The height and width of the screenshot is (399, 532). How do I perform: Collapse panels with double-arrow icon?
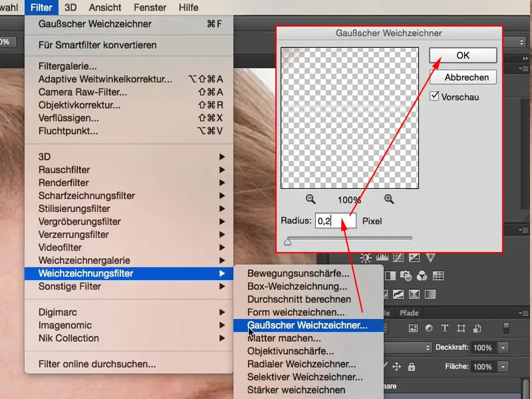[x=525, y=59]
